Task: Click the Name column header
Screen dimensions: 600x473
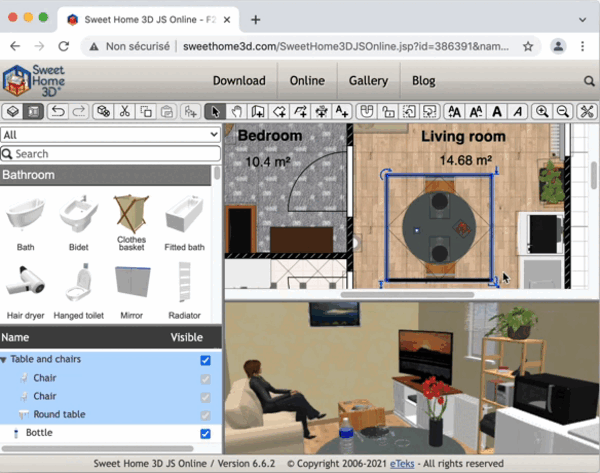Action: tap(15, 338)
